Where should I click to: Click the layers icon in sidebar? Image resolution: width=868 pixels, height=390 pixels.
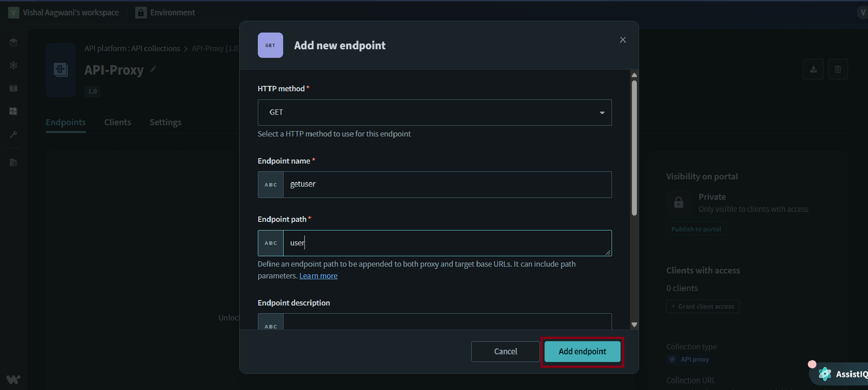[x=14, y=42]
